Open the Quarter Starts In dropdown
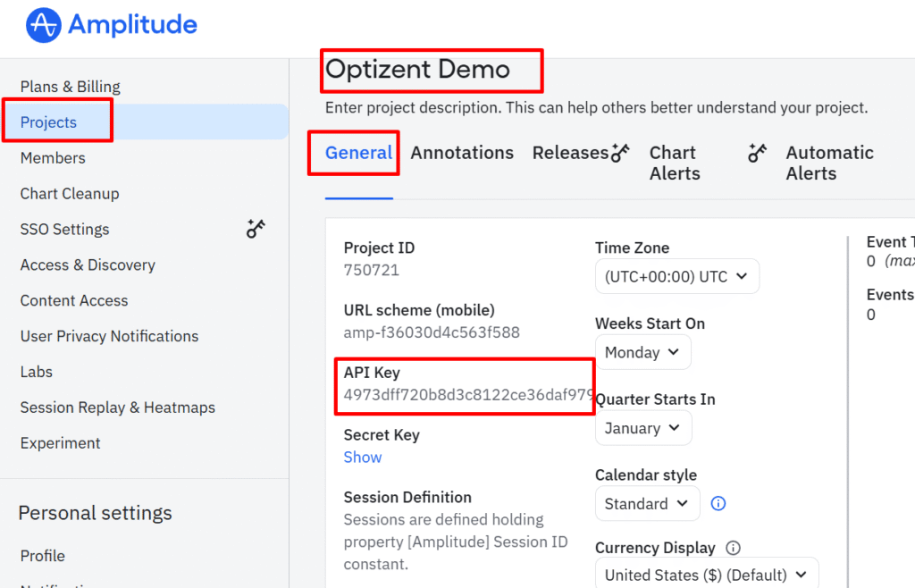 pos(642,428)
